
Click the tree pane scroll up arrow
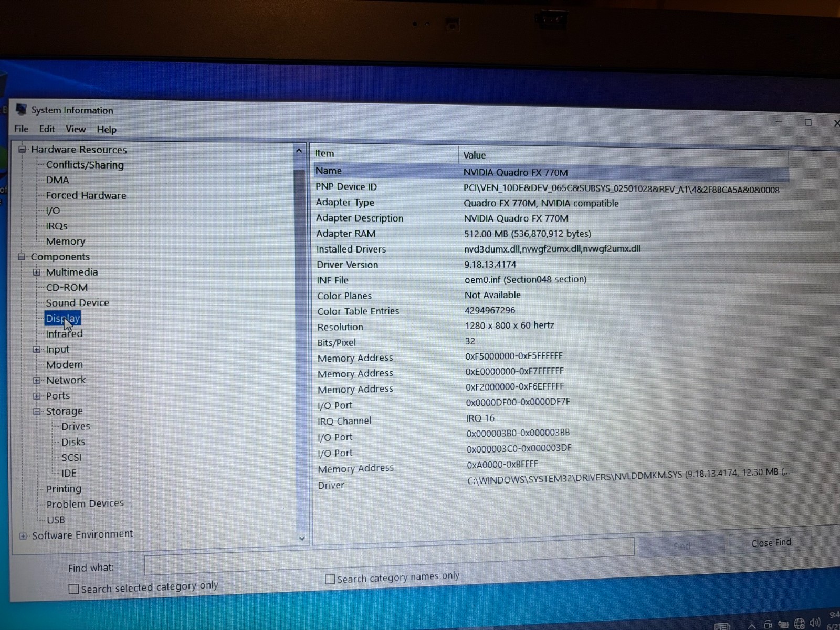tap(299, 151)
